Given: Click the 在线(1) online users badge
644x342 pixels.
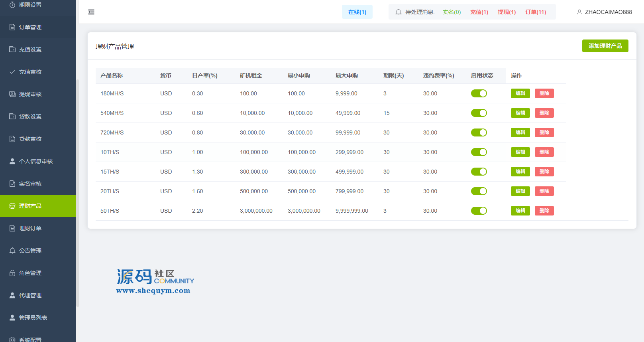Looking at the screenshot, I should pos(357,12).
